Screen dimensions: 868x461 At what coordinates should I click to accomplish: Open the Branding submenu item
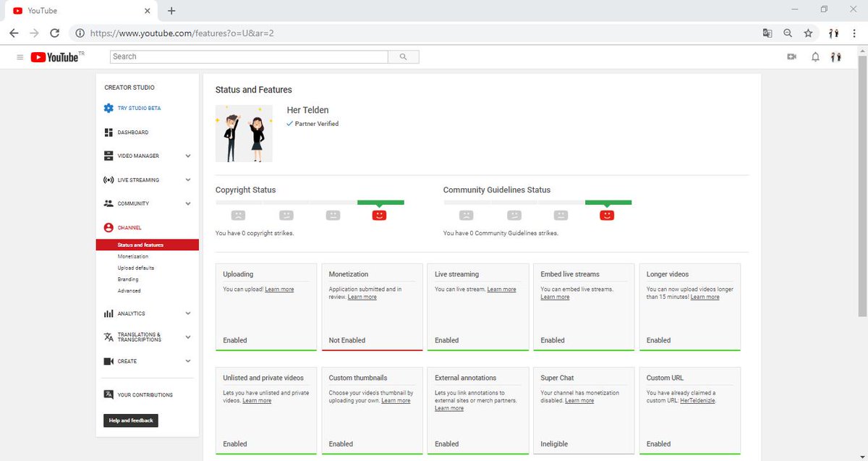coord(128,279)
